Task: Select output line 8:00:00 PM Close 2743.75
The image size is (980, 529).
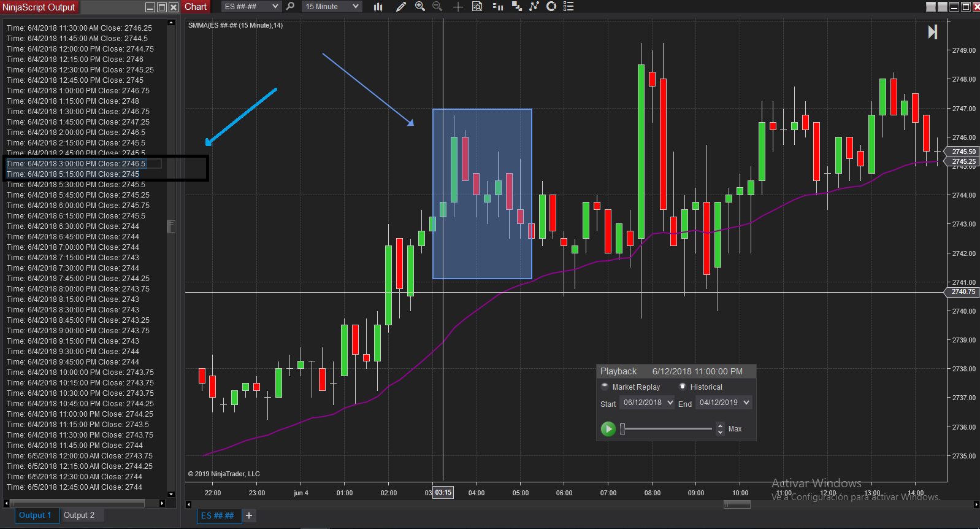Action: click(x=78, y=289)
